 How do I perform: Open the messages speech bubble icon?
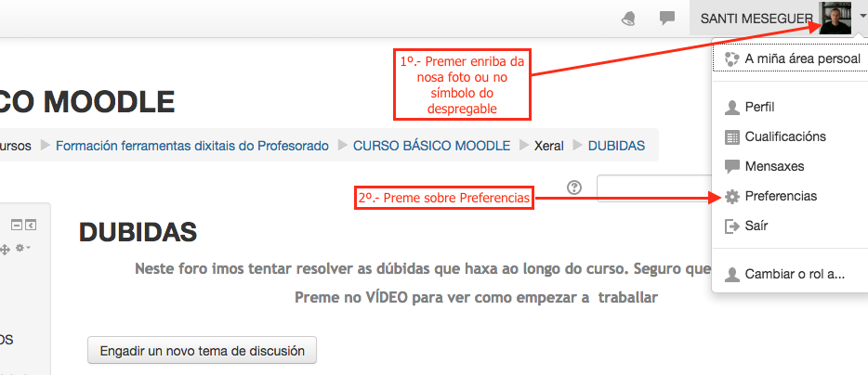(x=666, y=18)
